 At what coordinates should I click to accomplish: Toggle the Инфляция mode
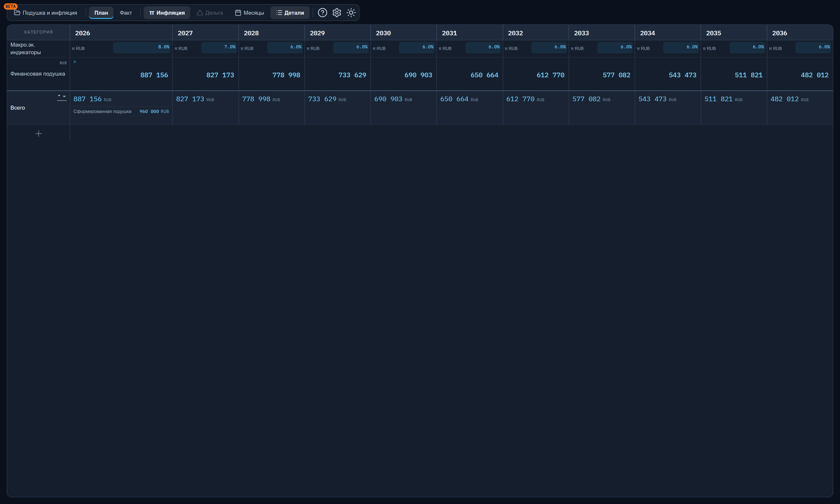click(x=167, y=13)
